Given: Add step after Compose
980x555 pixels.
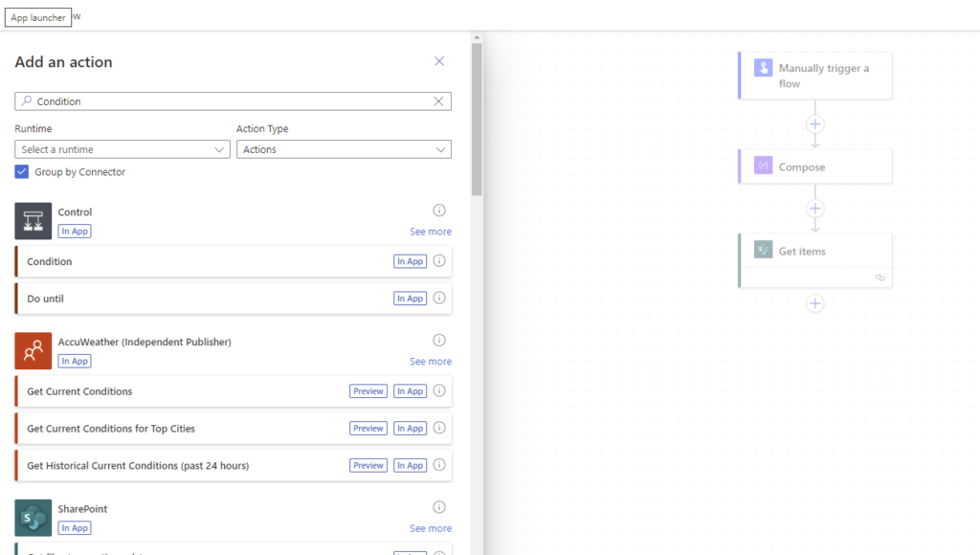Looking at the screenshot, I should [815, 209].
